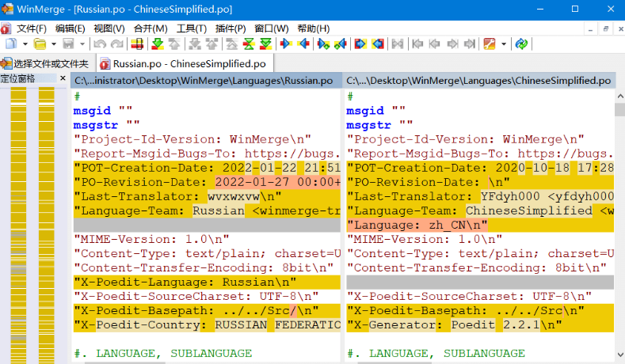
Task: Open the 工具(T) menu
Action: [192, 28]
